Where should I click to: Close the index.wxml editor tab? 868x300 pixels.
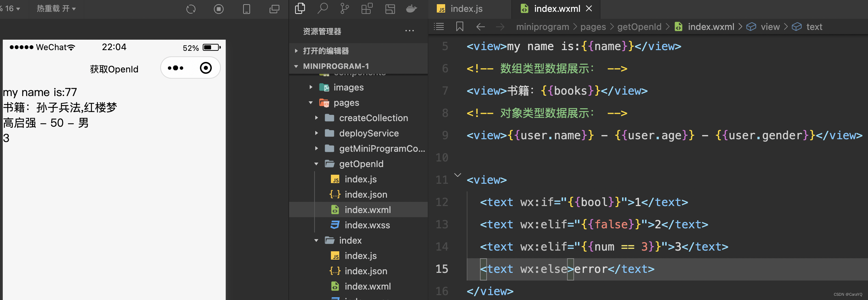click(589, 8)
